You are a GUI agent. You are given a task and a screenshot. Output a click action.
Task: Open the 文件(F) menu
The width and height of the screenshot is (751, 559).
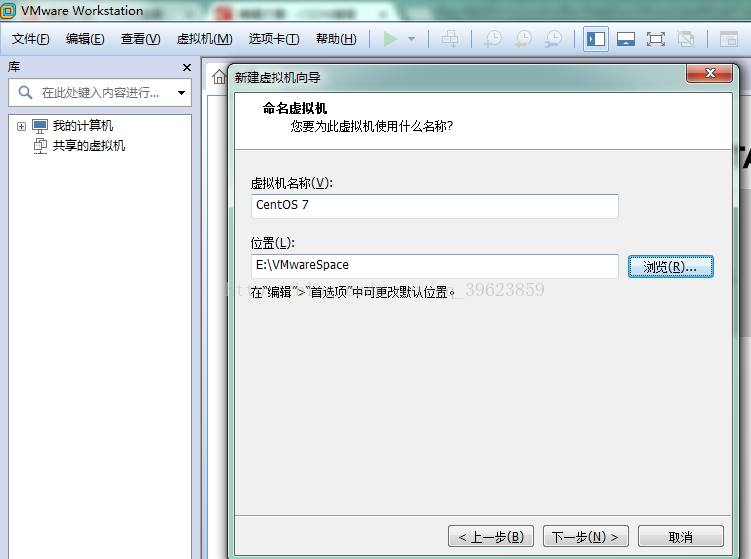[x=31, y=39]
